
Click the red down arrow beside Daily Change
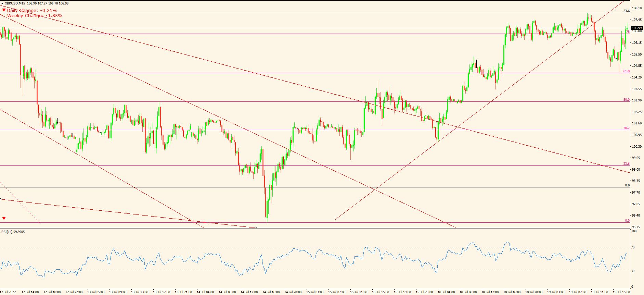click(x=4, y=10)
